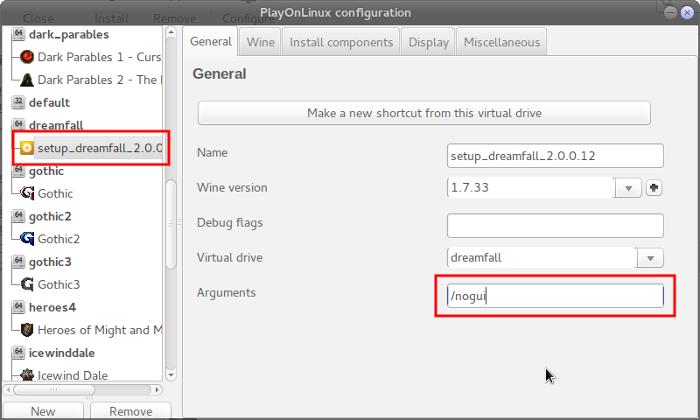
Task: Select the Heroes of Might and Magic entry
Action: (x=100, y=330)
